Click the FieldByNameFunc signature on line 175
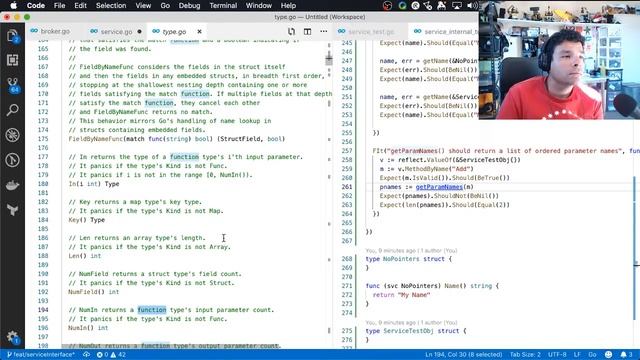Screen dimensions: 640x360 pos(177,139)
